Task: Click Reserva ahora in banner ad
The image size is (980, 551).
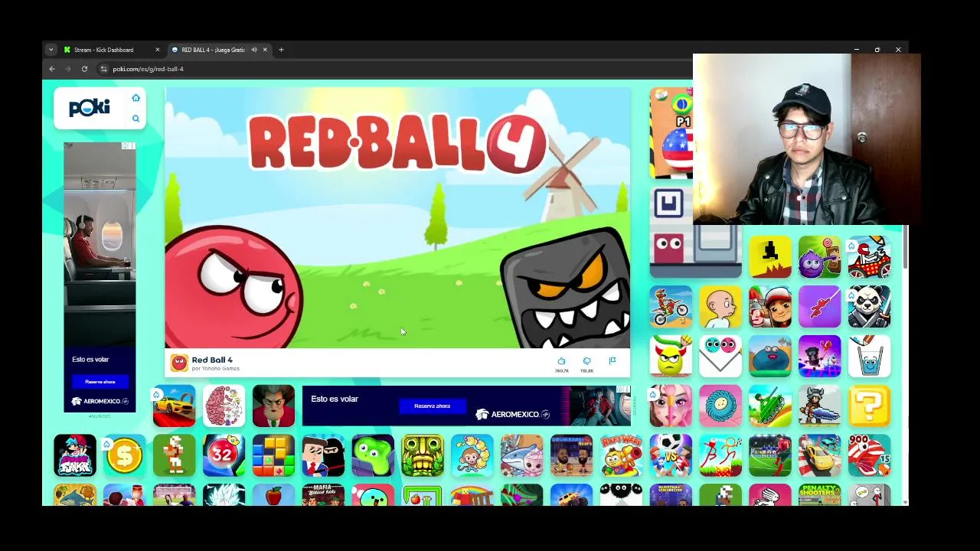Action: (x=432, y=406)
